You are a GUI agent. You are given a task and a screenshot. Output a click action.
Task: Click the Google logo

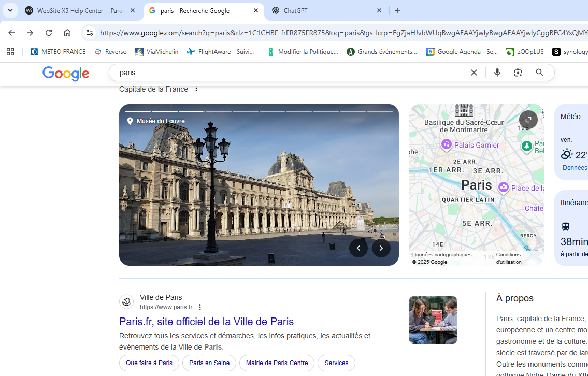click(x=66, y=73)
